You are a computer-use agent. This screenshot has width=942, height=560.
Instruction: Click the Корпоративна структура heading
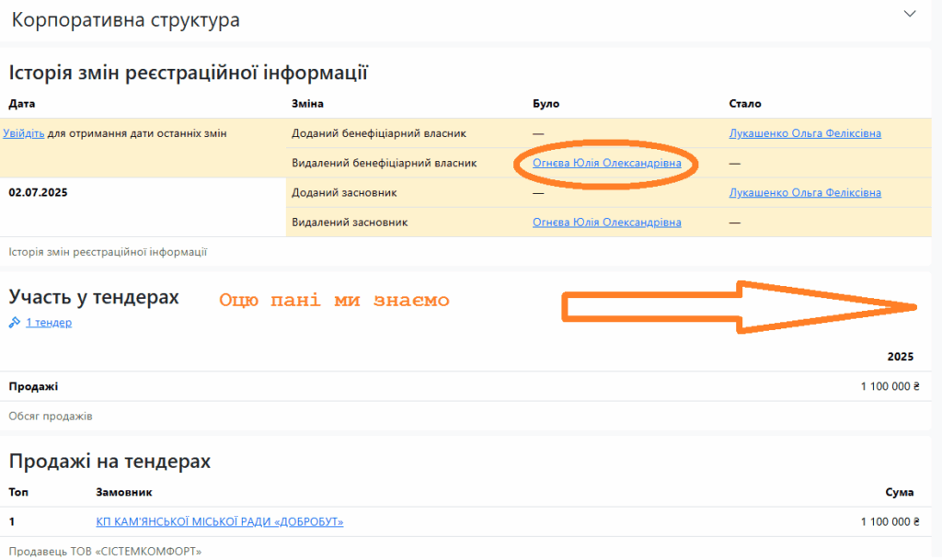[x=125, y=20]
